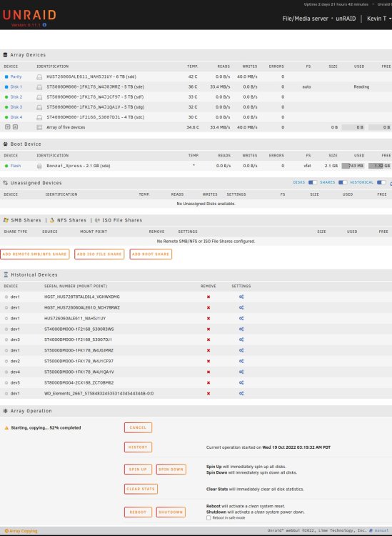392x536 pixels.
Task: Click the Clear Stats button
Action: 141,489
